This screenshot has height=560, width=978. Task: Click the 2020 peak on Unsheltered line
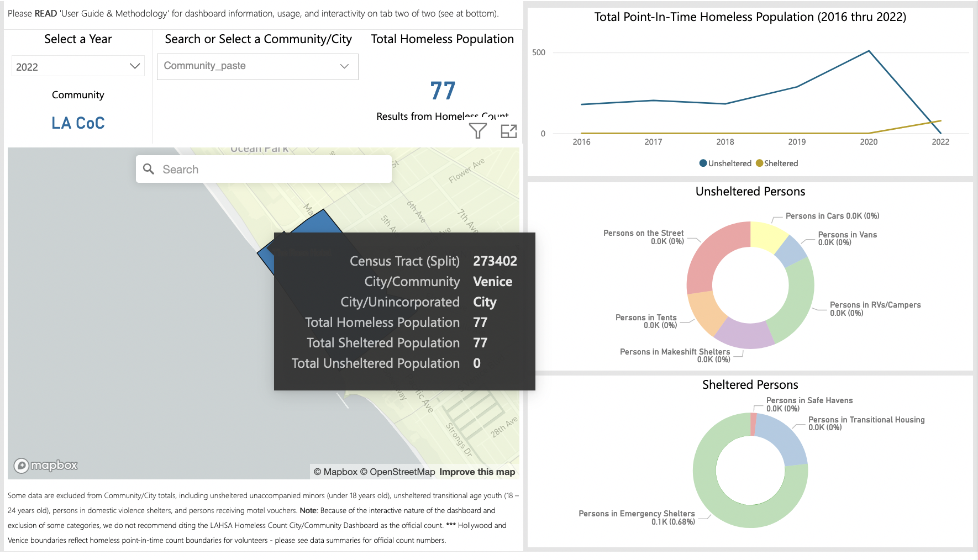tap(869, 51)
